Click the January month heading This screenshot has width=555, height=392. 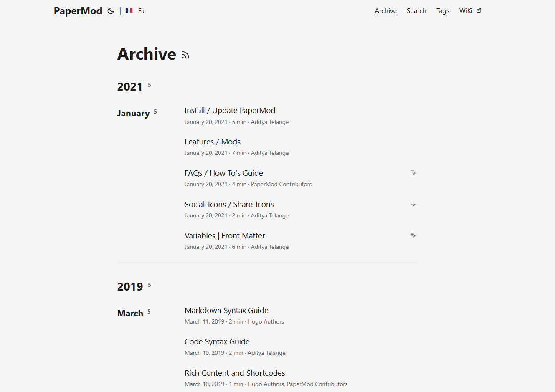tap(133, 114)
